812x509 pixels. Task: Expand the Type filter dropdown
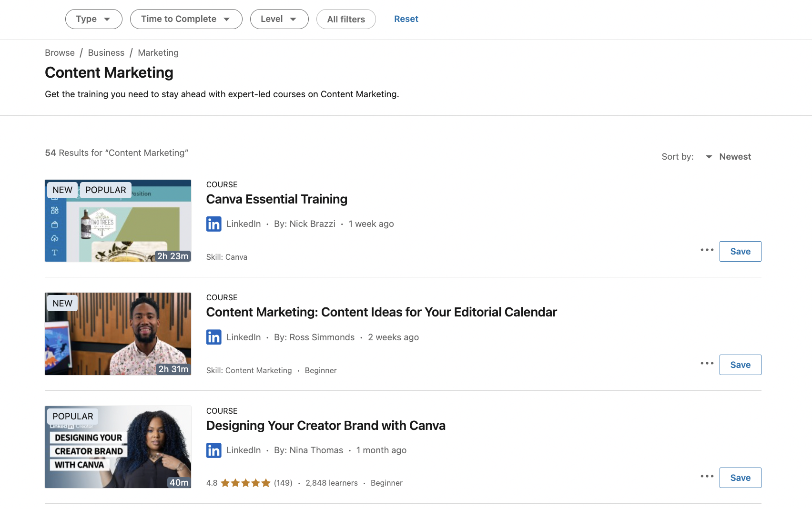(x=93, y=19)
